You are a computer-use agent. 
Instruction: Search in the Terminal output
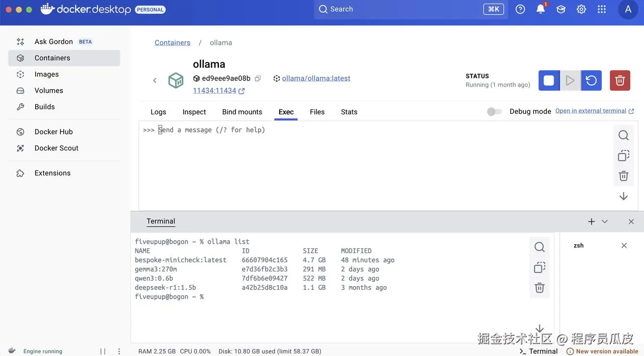pos(539,247)
